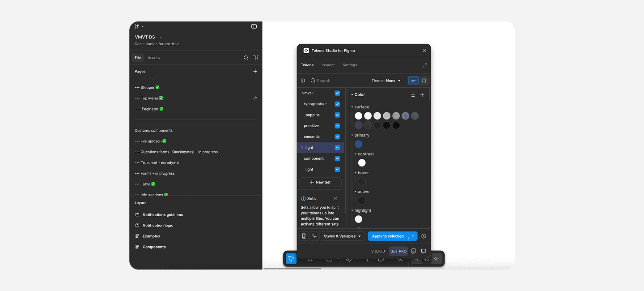Image resolution: width=644 pixels, height=291 pixels.
Task: Collapse the active subgroup
Action: [x=356, y=192]
